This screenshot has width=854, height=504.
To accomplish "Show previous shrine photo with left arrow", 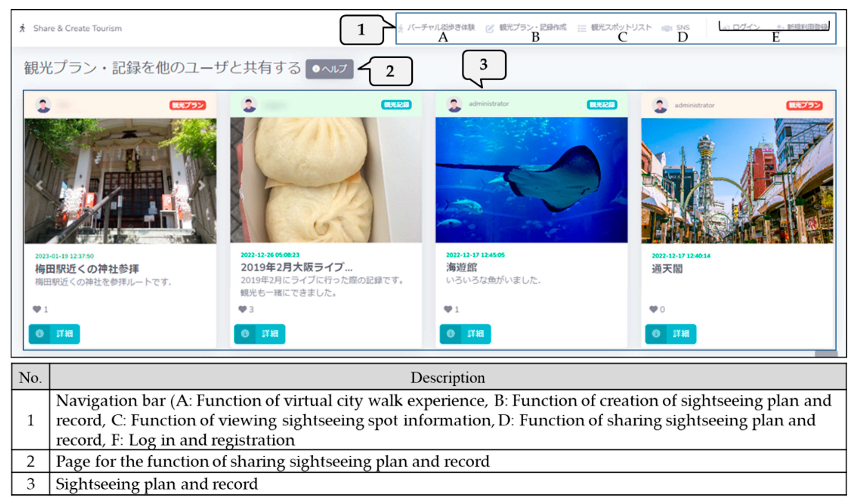I will tap(40, 185).
